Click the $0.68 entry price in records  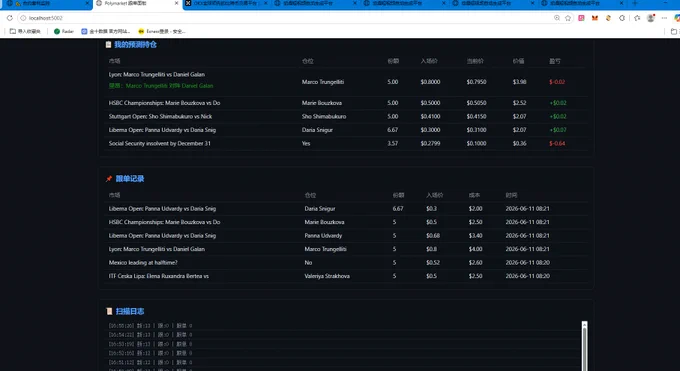coord(433,236)
